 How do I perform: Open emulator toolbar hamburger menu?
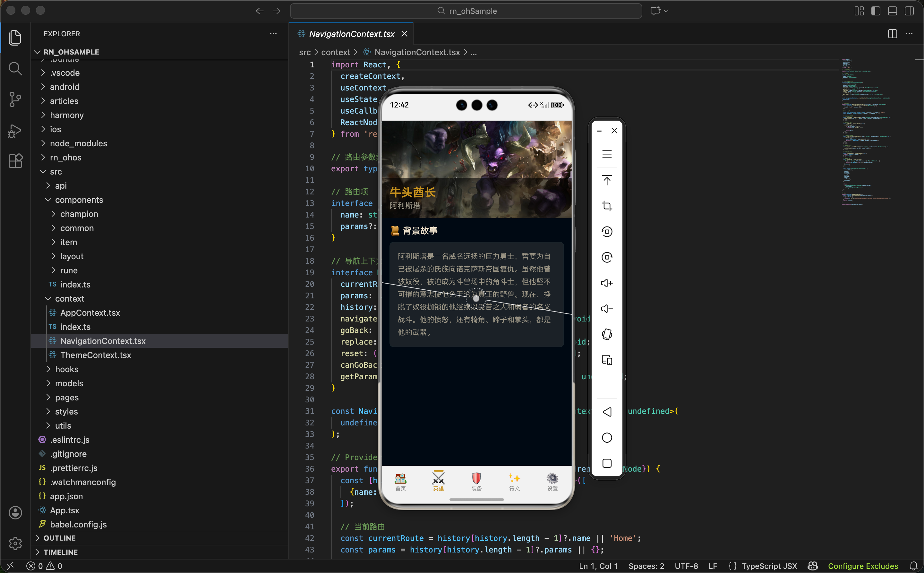tap(607, 154)
